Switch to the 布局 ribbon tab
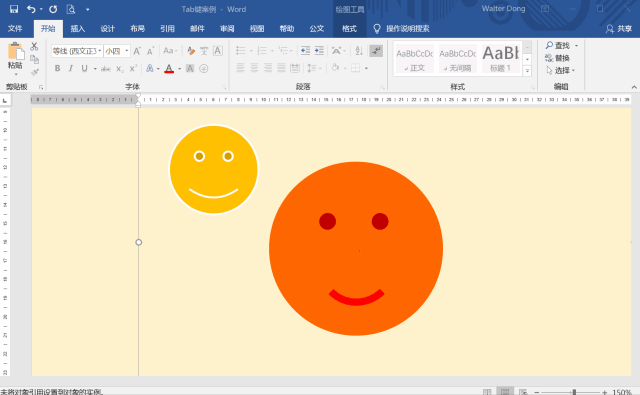 tap(138, 29)
